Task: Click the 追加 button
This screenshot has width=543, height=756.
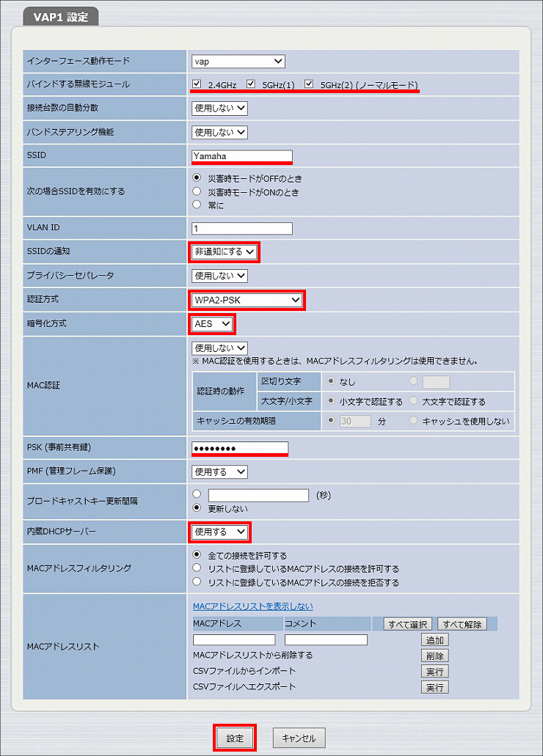Action: pyautogui.click(x=435, y=640)
